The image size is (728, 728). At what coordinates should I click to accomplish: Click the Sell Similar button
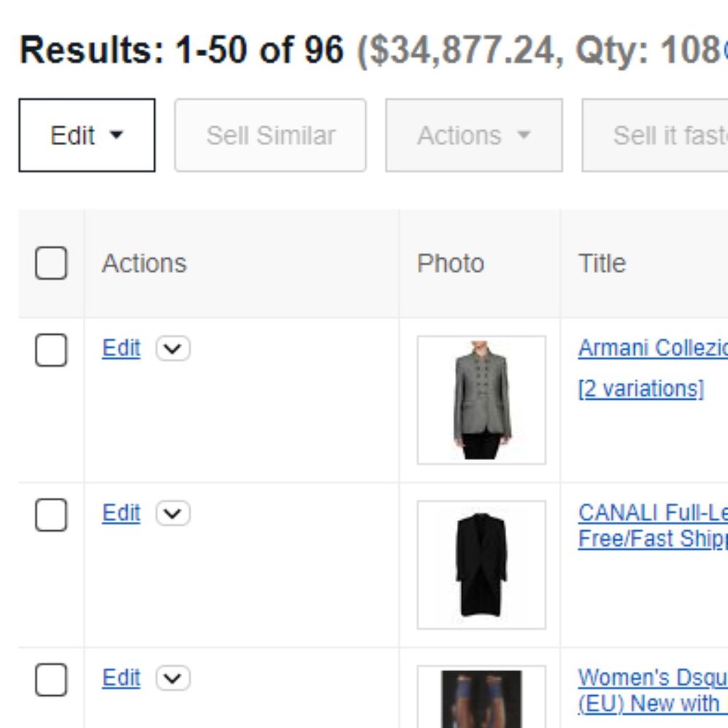pyautogui.click(x=270, y=135)
